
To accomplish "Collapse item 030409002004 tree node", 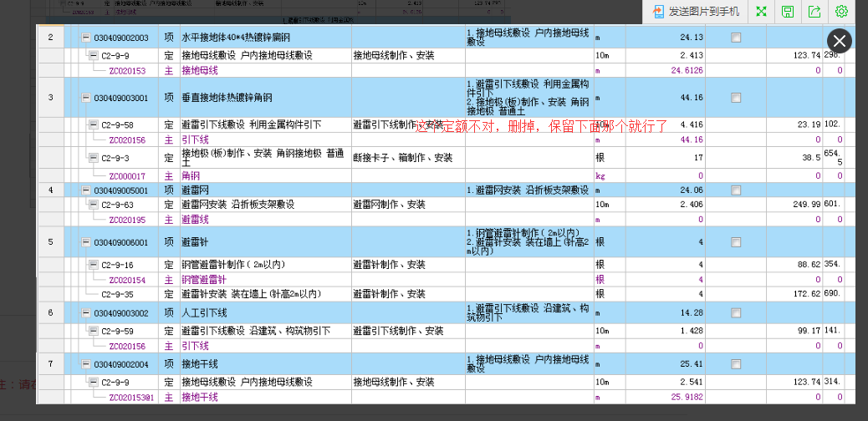I will 86,364.
